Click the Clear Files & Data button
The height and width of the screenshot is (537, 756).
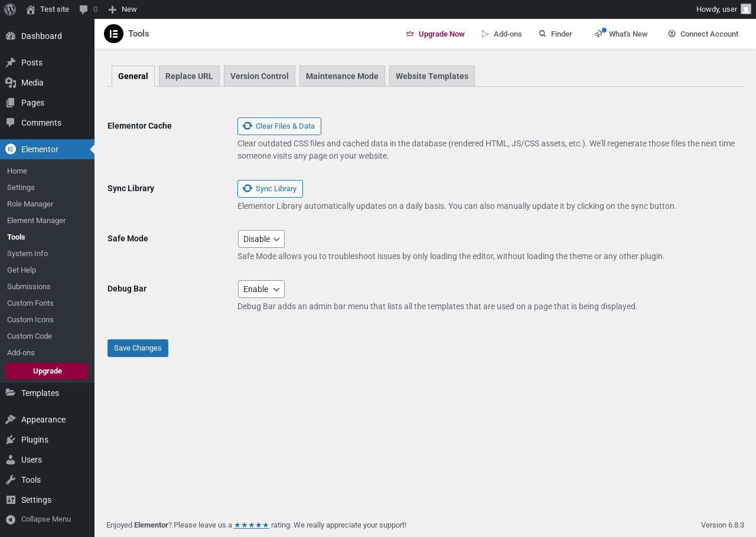pos(279,126)
